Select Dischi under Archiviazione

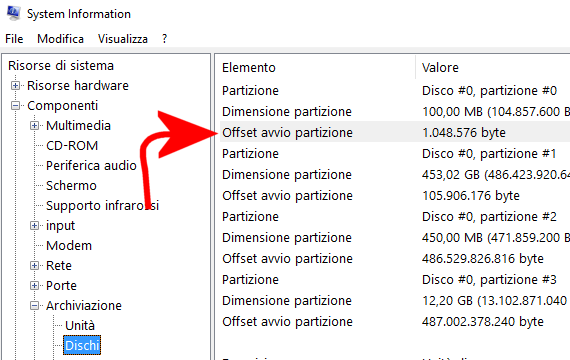click(x=82, y=345)
